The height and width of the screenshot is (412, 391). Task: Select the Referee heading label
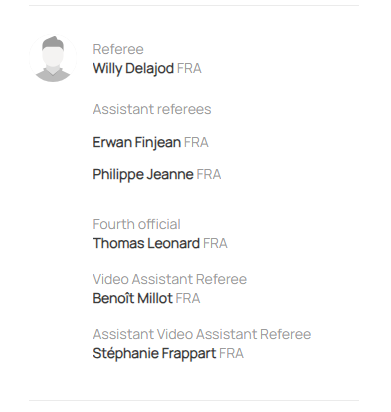[118, 49]
